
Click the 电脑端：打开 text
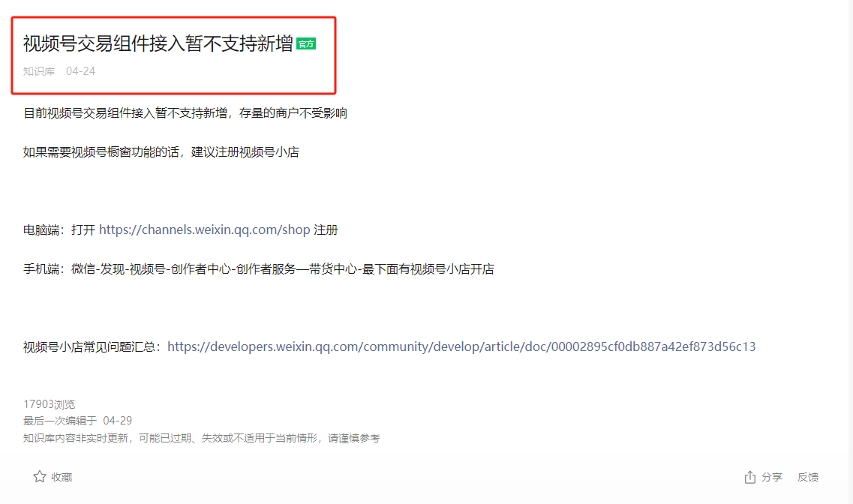(59, 230)
